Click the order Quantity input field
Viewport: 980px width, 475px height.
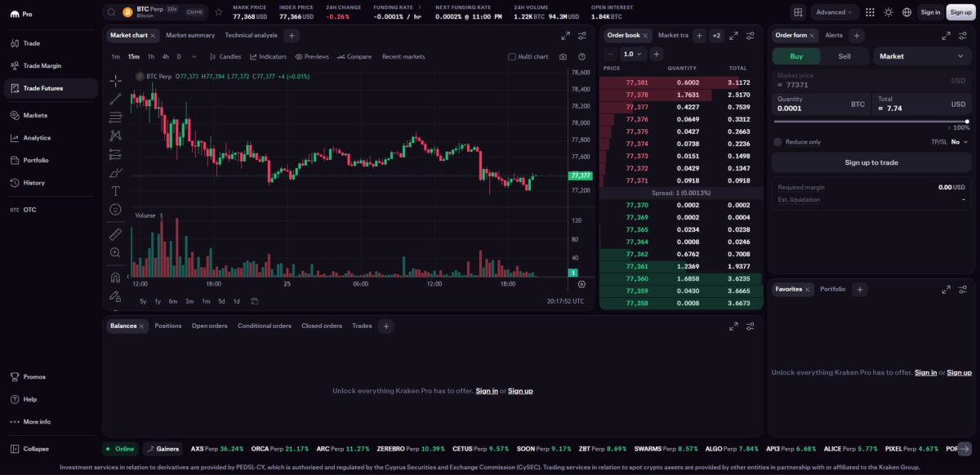click(820, 104)
